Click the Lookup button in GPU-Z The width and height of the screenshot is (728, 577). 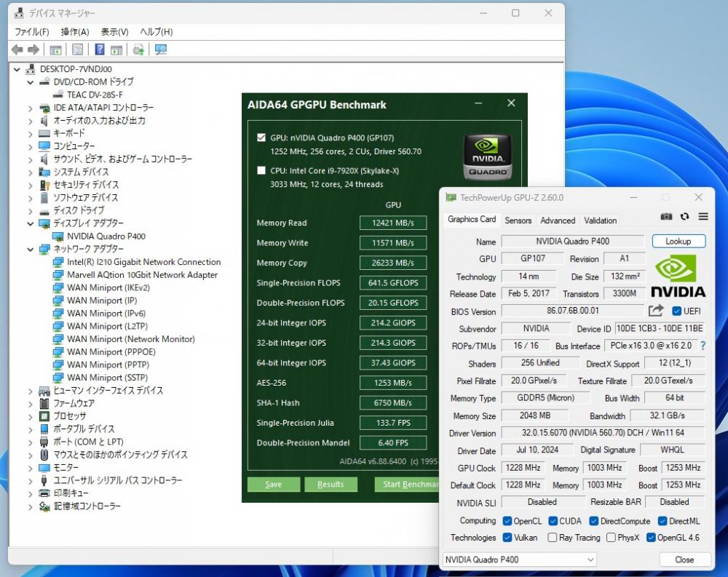678,242
